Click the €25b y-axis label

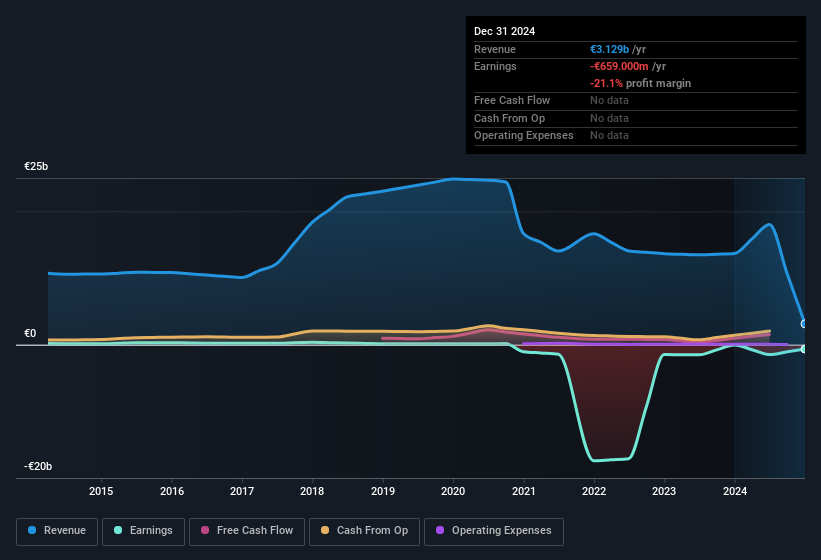36,166
